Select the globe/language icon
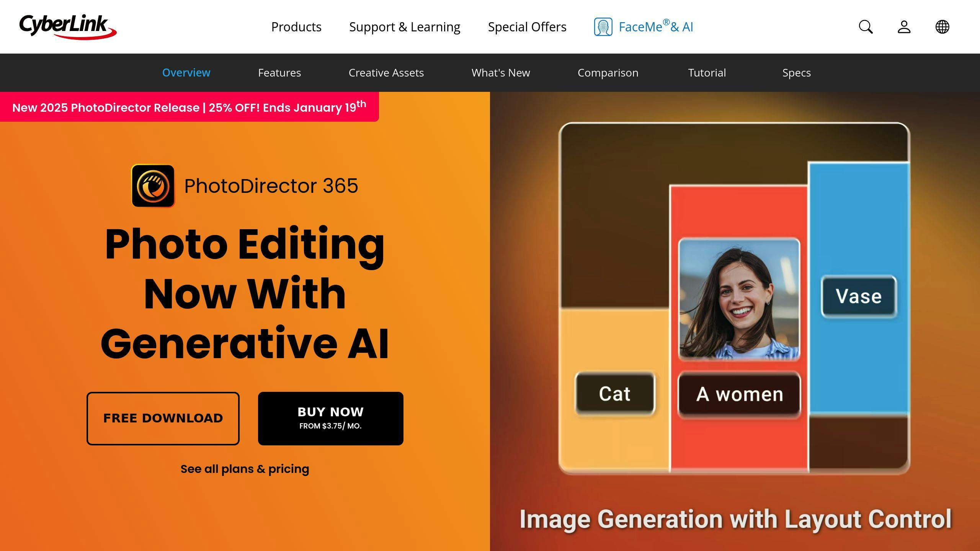Image resolution: width=980 pixels, height=551 pixels. click(942, 27)
